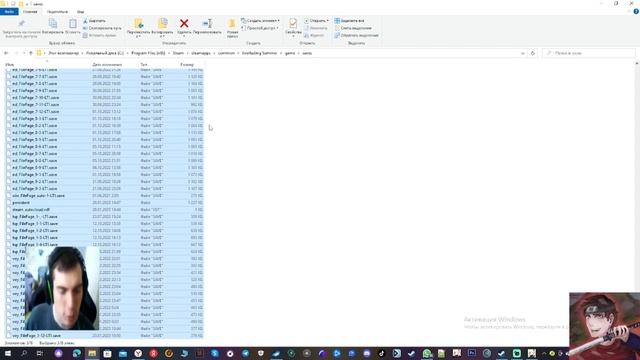Select the file row ending 1-12-LT1.save

pyautogui.click(x=104, y=336)
